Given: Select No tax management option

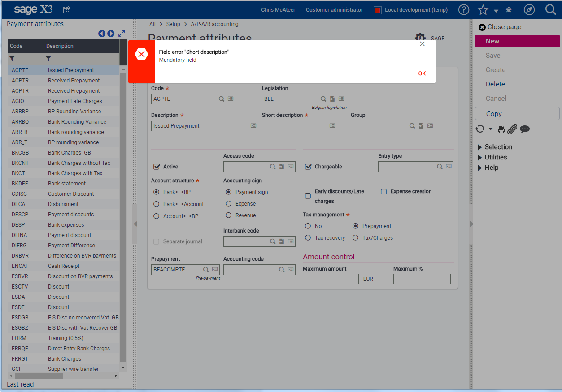Looking at the screenshot, I should click(x=308, y=226).
